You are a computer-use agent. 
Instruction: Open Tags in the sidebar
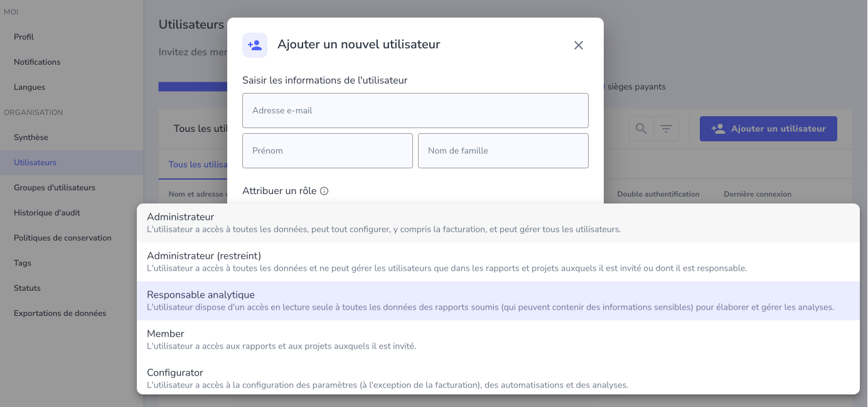click(x=72, y=263)
